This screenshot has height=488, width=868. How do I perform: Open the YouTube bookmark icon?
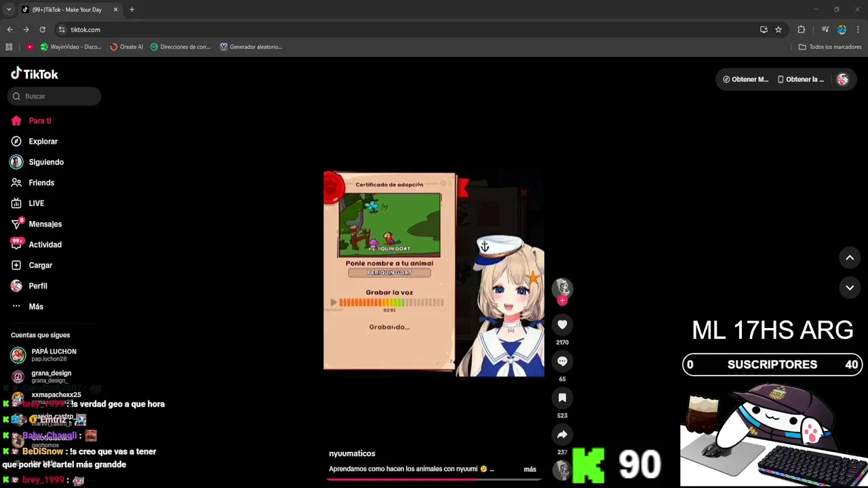click(30, 47)
